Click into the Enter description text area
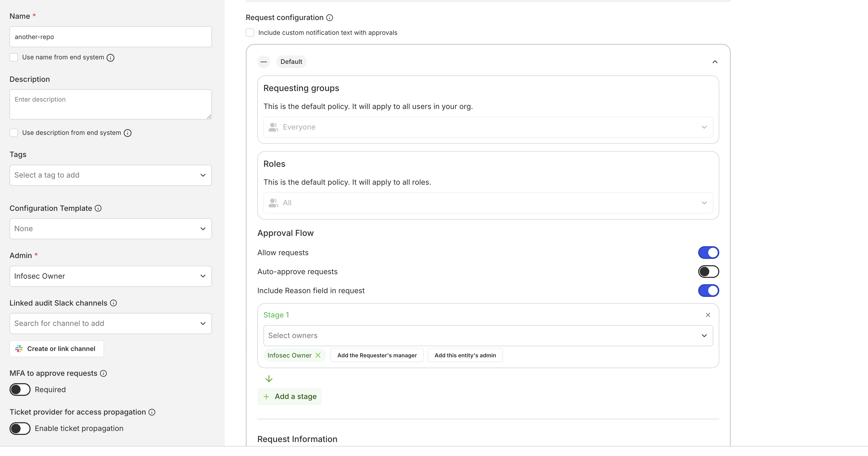868x456 pixels. click(x=110, y=104)
